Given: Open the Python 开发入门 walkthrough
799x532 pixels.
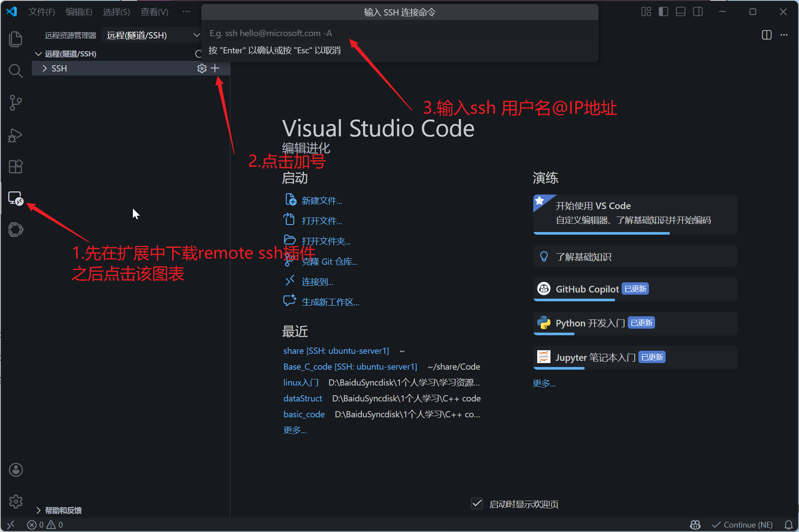Looking at the screenshot, I should pyautogui.click(x=635, y=323).
